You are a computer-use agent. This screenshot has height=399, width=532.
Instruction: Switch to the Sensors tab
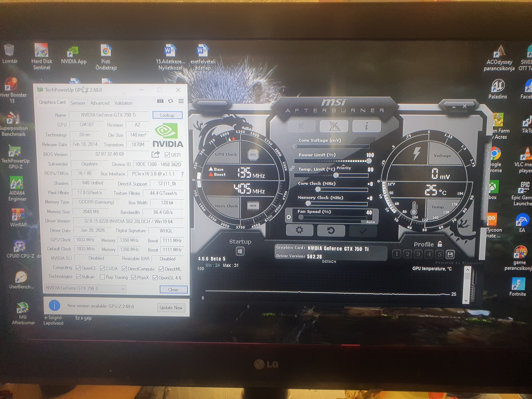click(x=78, y=103)
